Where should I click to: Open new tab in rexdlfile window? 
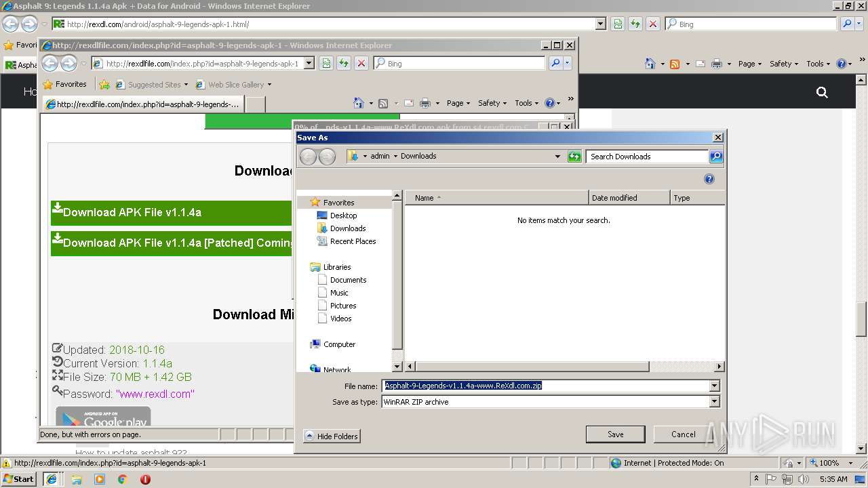coord(254,104)
